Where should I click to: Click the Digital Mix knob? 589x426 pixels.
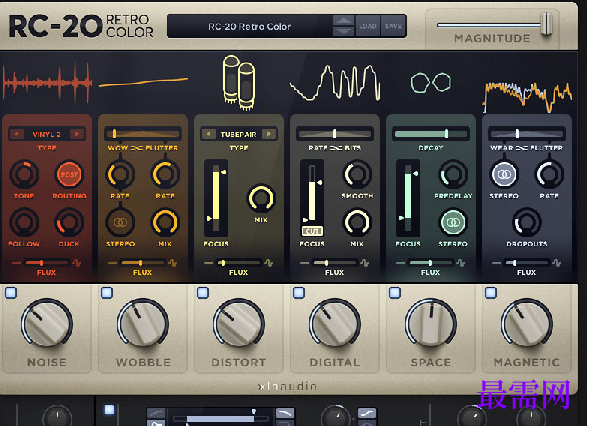click(x=357, y=222)
